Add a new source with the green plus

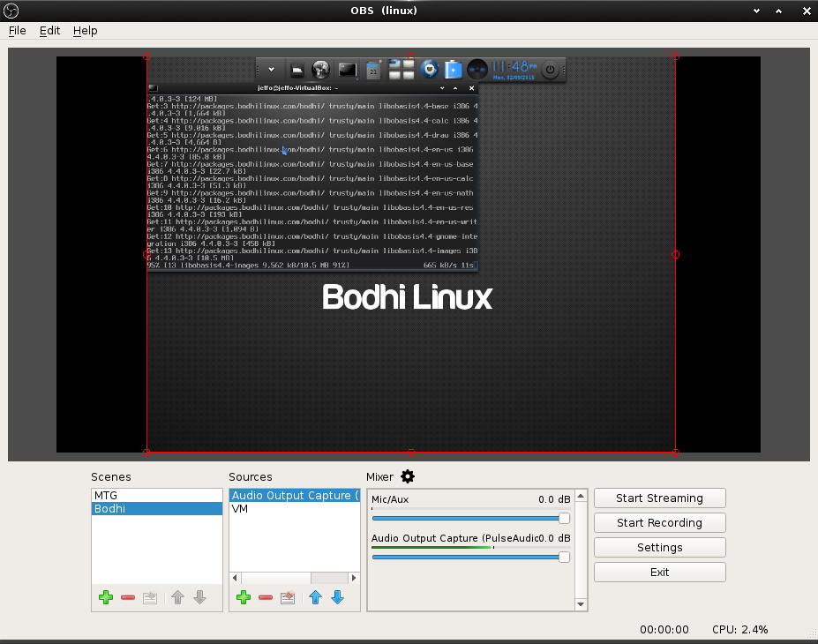(x=244, y=597)
